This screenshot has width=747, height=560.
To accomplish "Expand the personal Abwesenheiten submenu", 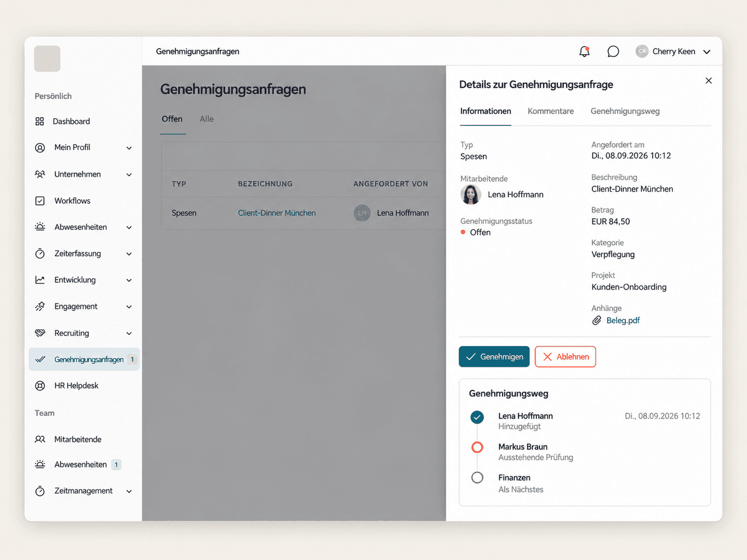I will click(129, 227).
